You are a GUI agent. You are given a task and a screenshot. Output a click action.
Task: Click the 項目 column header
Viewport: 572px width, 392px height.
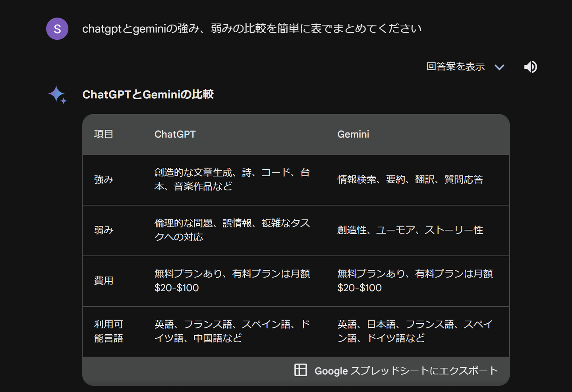(104, 134)
